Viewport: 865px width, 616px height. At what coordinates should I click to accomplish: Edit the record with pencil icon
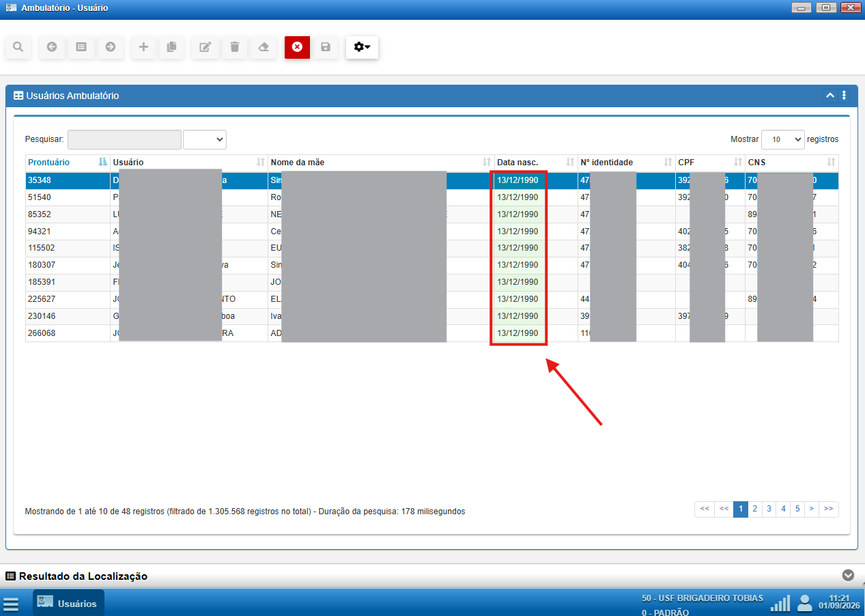tap(205, 47)
